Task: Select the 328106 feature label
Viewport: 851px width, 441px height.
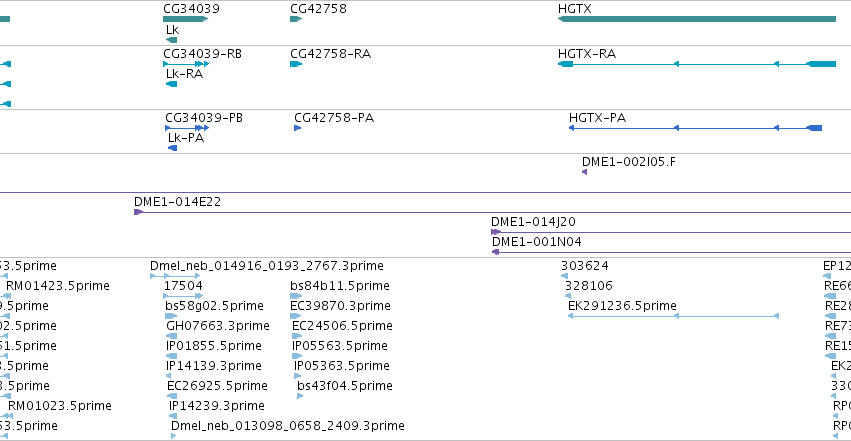Action: click(589, 286)
